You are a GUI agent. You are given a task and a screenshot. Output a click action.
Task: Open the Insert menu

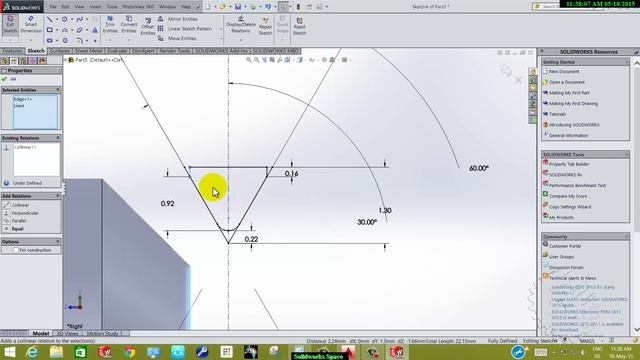[95, 7]
